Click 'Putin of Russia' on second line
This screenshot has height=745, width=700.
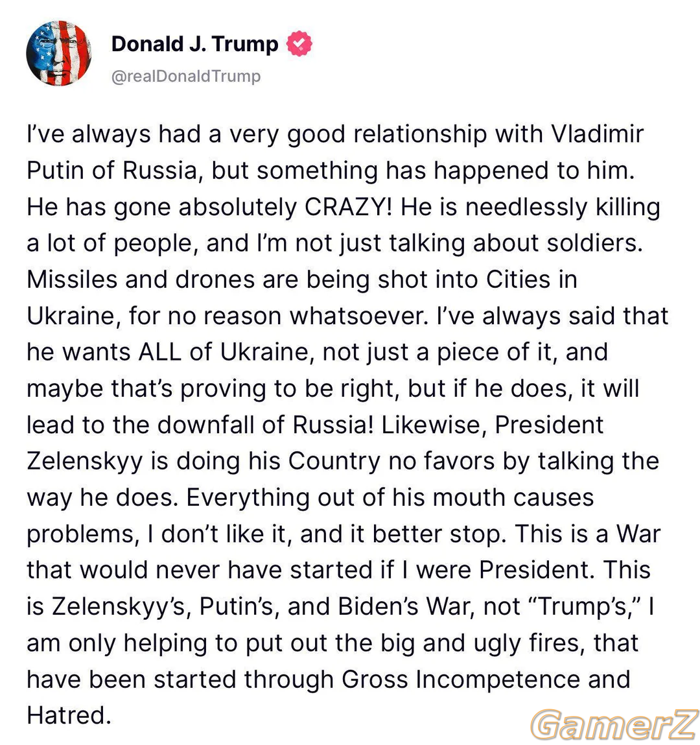coord(111,171)
